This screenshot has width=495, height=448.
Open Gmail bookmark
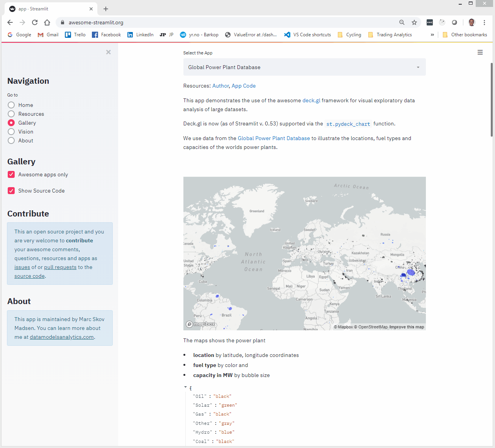[48, 35]
